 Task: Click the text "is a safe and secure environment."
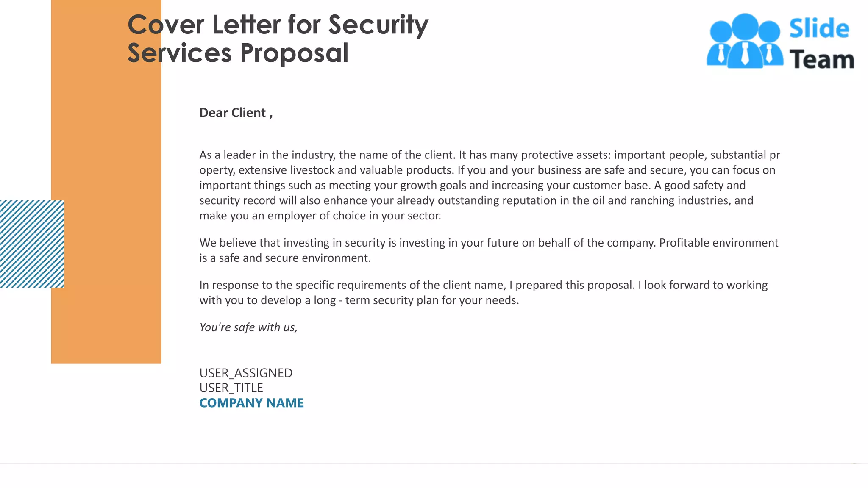285,258
